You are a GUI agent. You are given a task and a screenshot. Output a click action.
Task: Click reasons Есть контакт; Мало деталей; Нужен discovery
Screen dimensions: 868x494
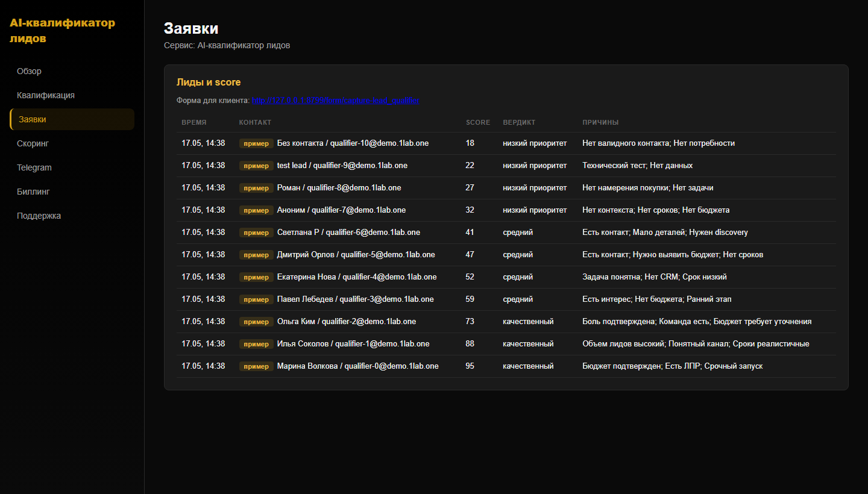[x=665, y=233]
